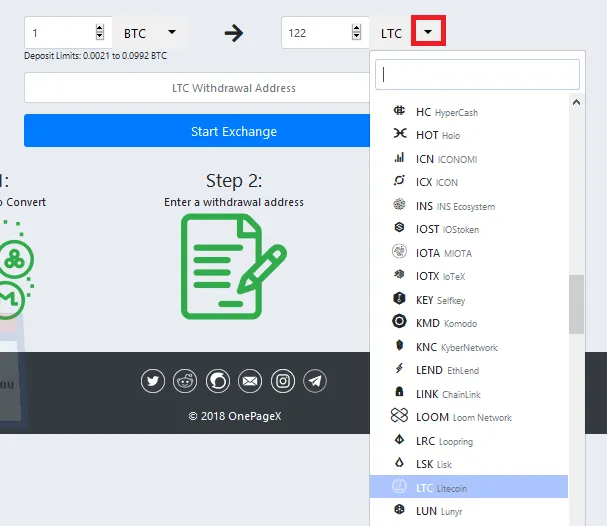
Task: Click the coin search box in dropdown
Action: click(477, 74)
